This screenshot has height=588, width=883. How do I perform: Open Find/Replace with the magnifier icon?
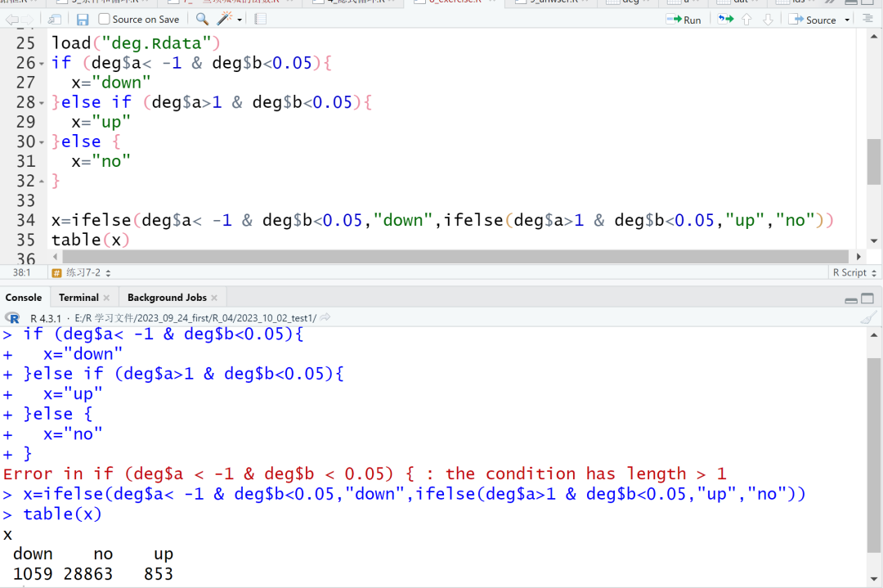pyautogui.click(x=202, y=19)
